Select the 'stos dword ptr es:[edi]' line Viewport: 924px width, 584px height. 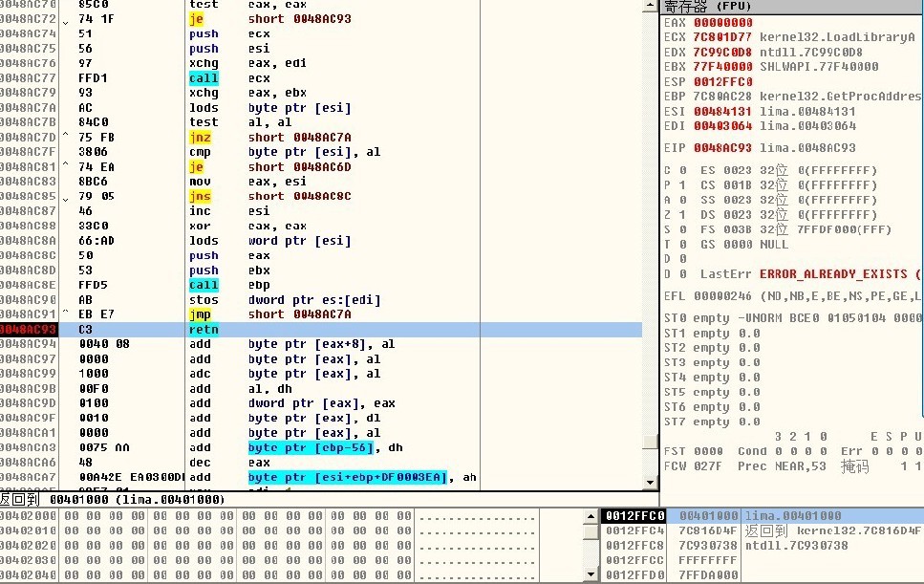point(285,300)
